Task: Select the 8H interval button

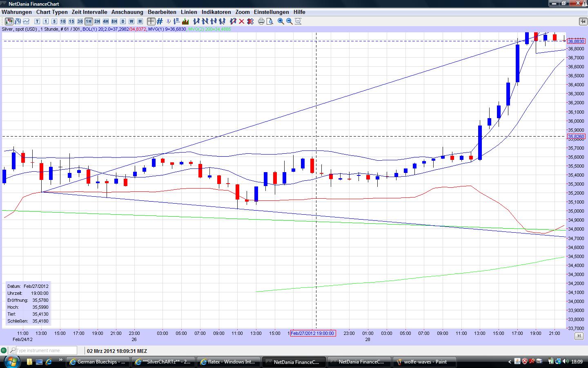Action: (114, 21)
